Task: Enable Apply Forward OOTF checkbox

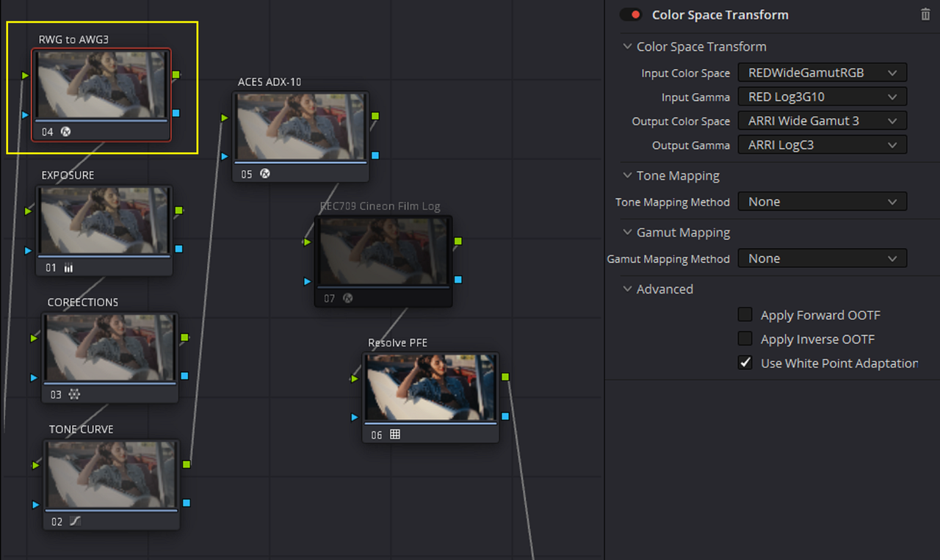Action: coord(745,315)
